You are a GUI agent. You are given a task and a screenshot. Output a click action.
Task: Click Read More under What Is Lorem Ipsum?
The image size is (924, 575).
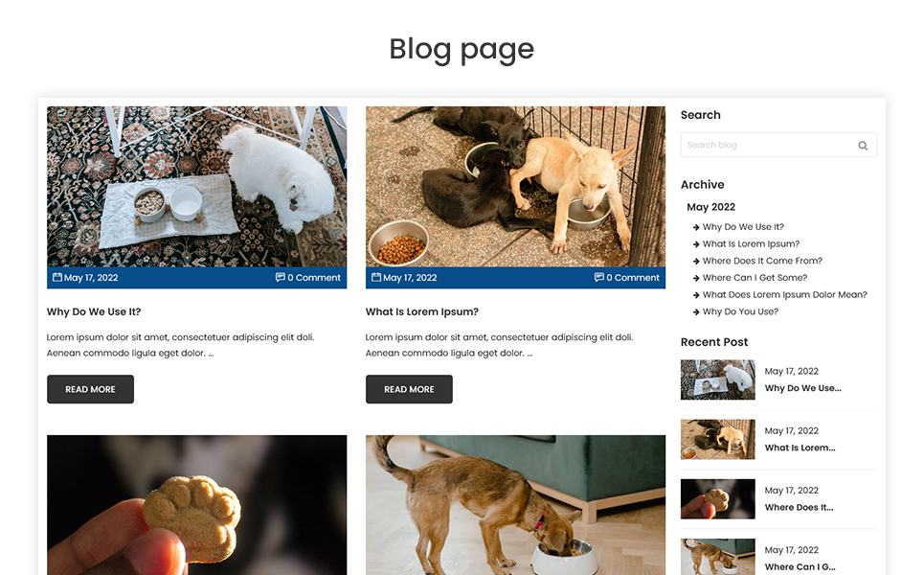409,389
